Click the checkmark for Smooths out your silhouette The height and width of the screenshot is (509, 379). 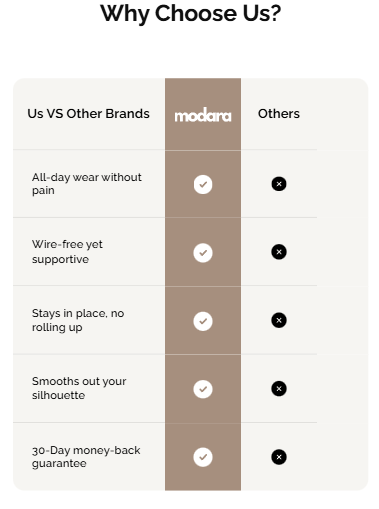click(203, 389)
